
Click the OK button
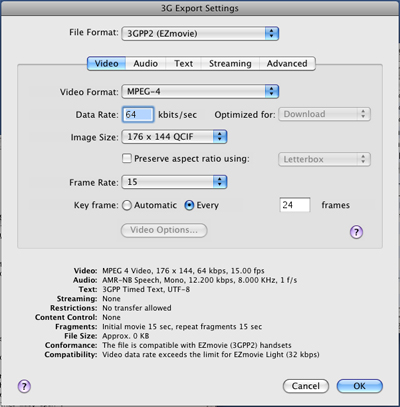tap(360, 386)
